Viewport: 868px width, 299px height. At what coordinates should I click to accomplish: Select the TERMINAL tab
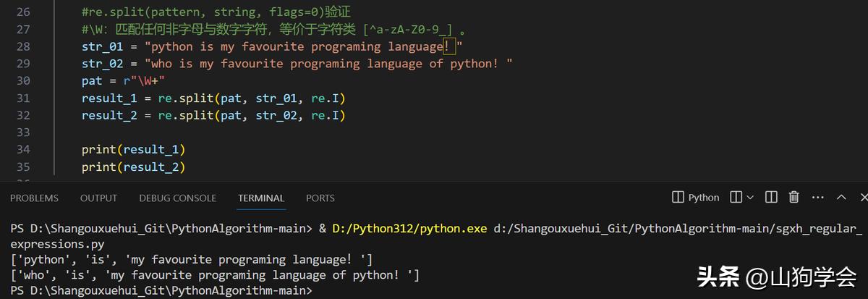pos(261,198)
